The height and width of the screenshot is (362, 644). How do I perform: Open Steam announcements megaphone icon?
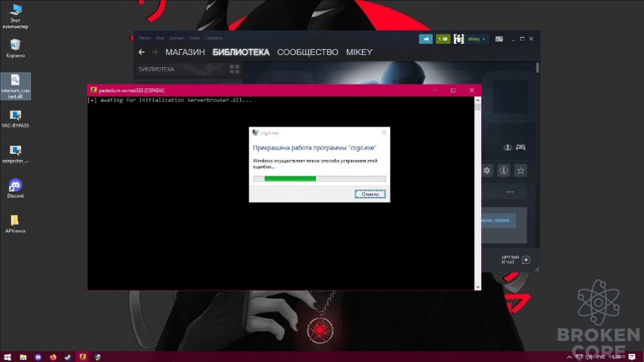coord(425,39)
